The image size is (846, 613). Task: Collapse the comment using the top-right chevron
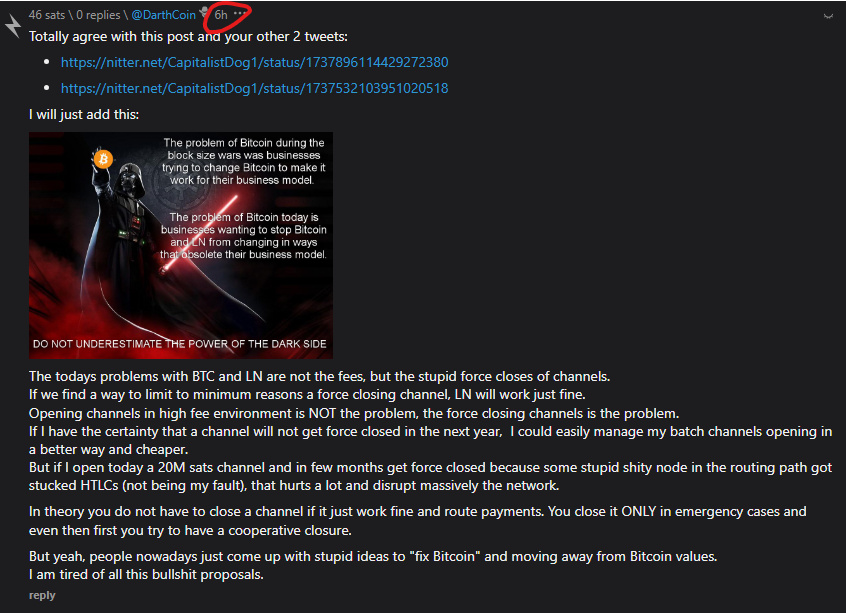[828, 17]
